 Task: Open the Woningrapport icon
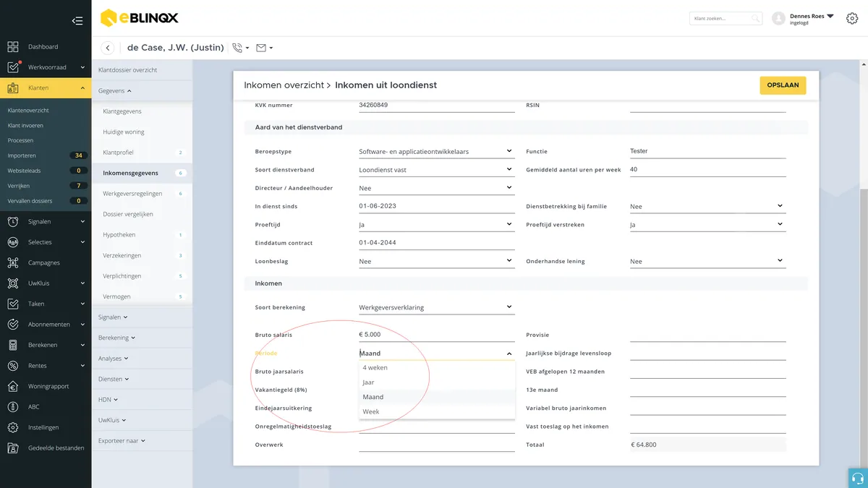pos(13,386)
